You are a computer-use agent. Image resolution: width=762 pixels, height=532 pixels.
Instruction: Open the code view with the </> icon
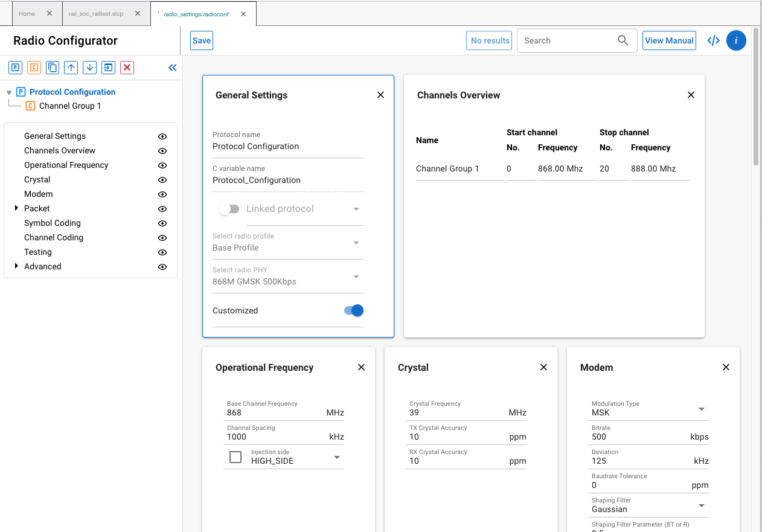pyautogui.click(x=713, y=40)
